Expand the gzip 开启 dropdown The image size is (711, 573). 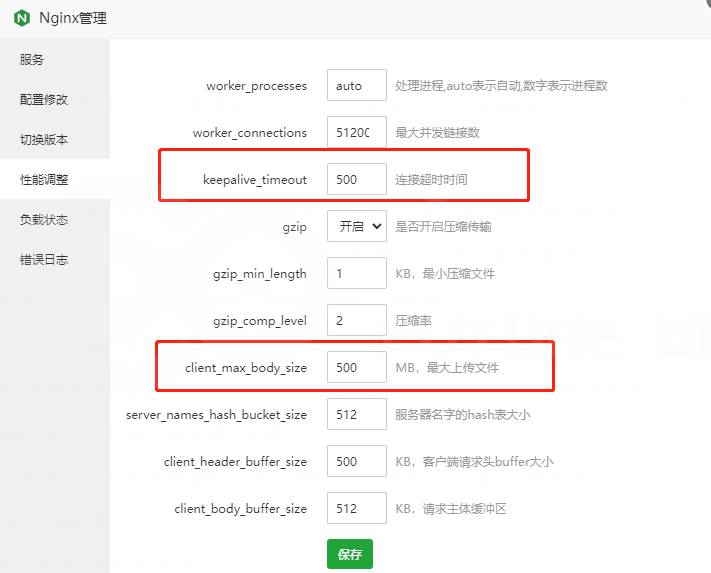357,226
